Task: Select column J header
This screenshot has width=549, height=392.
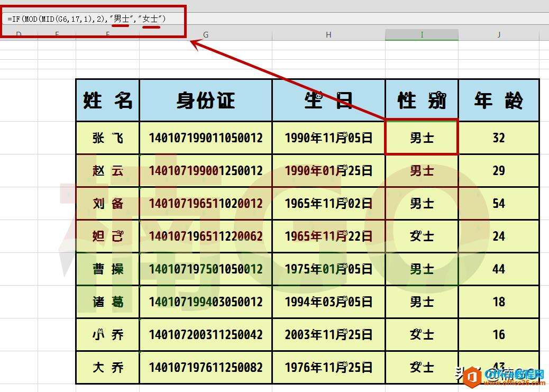Action: pyautogui.click(x=498, y=35)
